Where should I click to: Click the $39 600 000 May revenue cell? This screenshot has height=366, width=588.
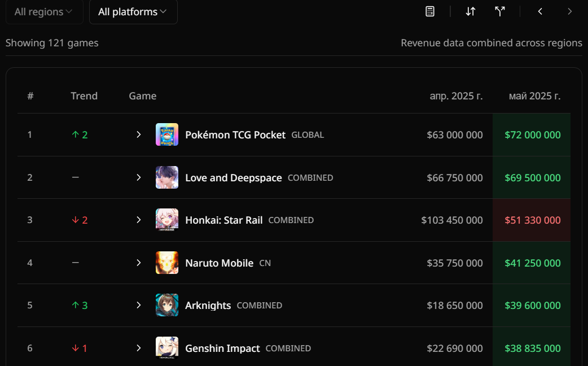pos(533,305)
